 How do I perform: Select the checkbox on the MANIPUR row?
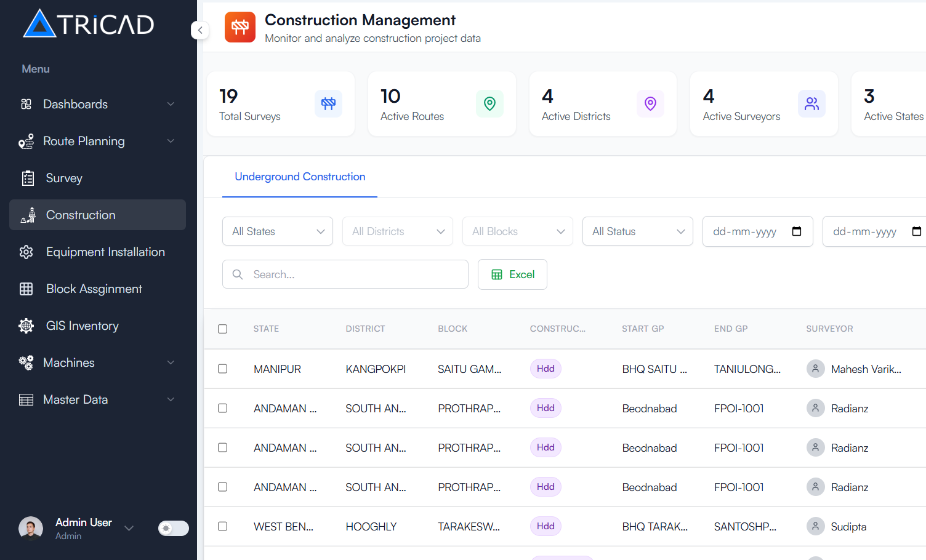tap(222, 369)
